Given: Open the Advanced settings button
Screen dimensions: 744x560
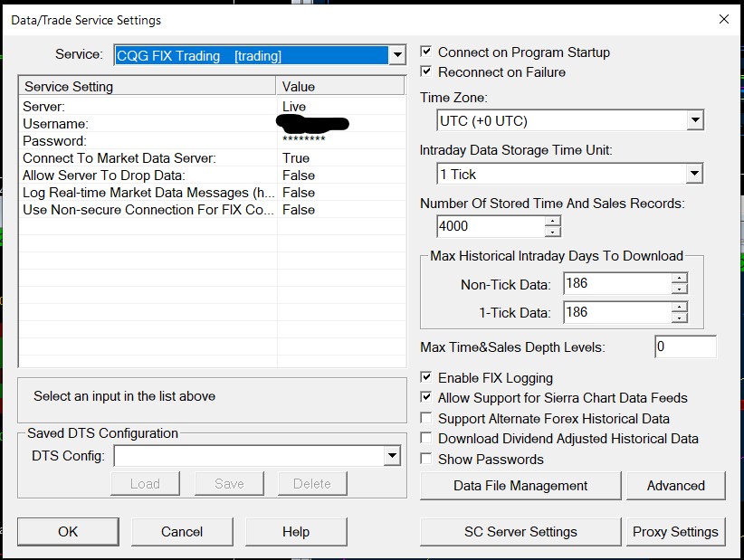Looking at the screenshot, I should [676, 486].
